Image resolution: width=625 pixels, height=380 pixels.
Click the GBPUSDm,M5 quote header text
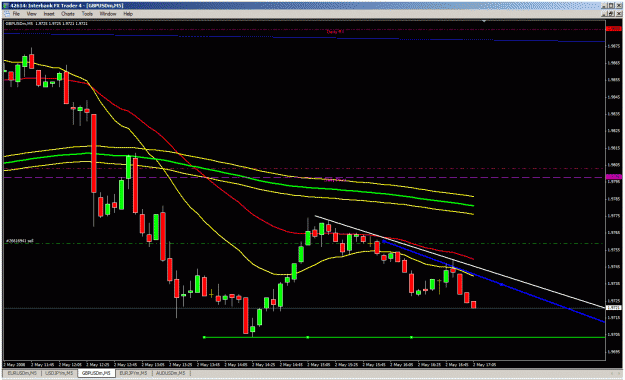(x=46, y=24)
